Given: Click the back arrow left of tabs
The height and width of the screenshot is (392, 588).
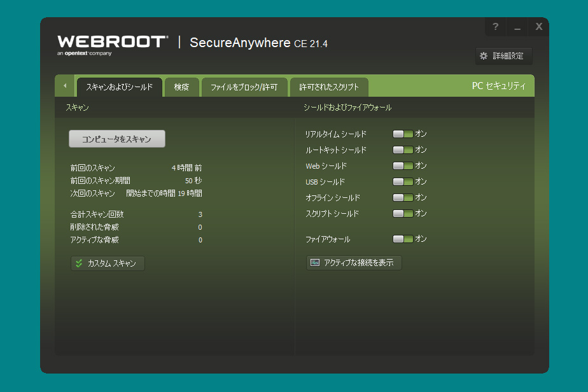Looking at the screenshot, I should coord(66,85).
